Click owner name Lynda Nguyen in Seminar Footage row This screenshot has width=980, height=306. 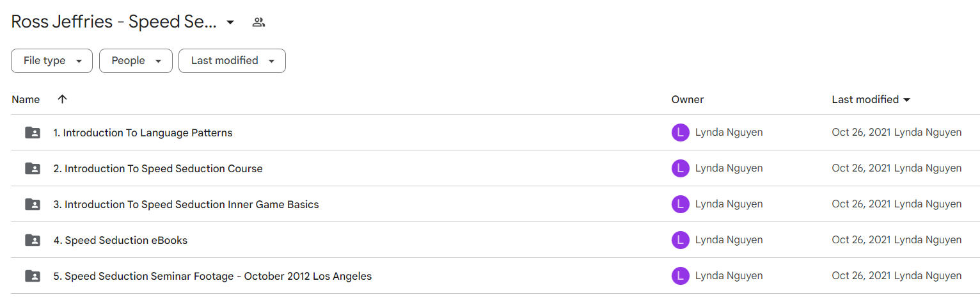pyautogui.click(x=729, y=276)
